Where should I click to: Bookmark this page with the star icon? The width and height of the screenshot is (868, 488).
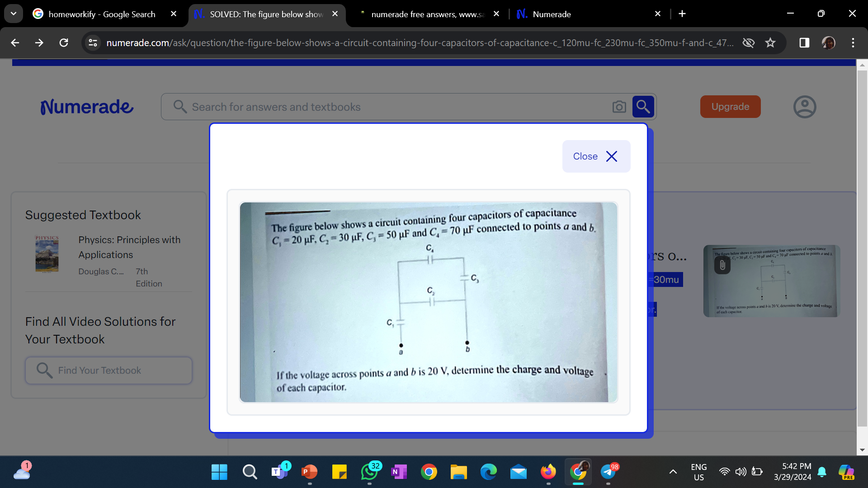[770, 42]
